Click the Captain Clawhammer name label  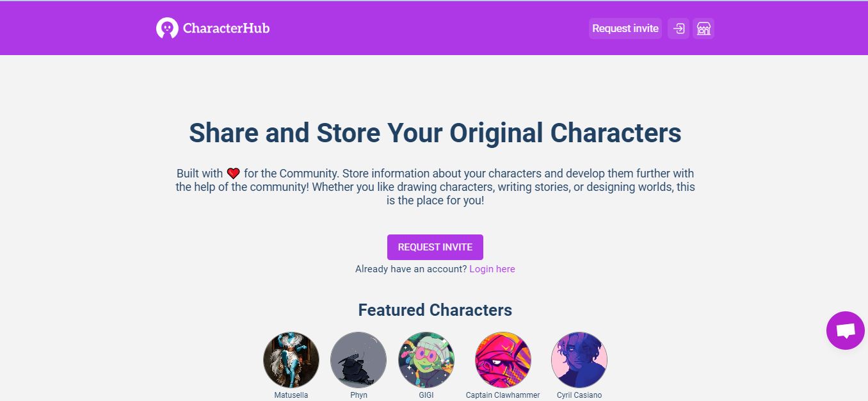tap(502, 395)
